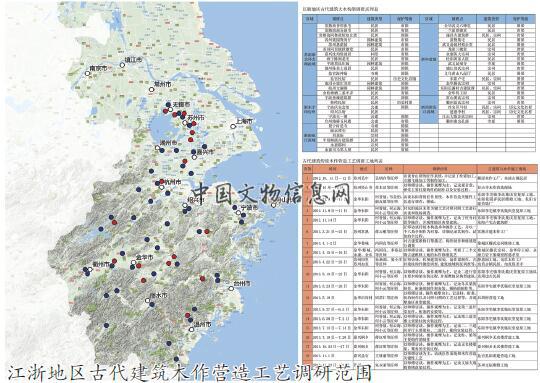Screen dimensions: 540x383
Task: Select the 湖州市 white marker circle
Action: [x=157, y=147]
